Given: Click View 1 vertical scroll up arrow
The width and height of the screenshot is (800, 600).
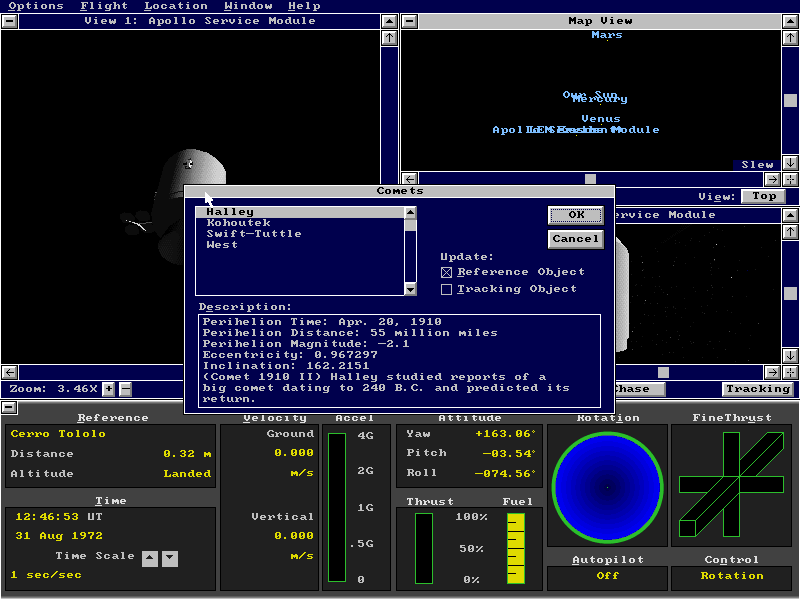Looking at the screenshot, I should pos(389,38).
